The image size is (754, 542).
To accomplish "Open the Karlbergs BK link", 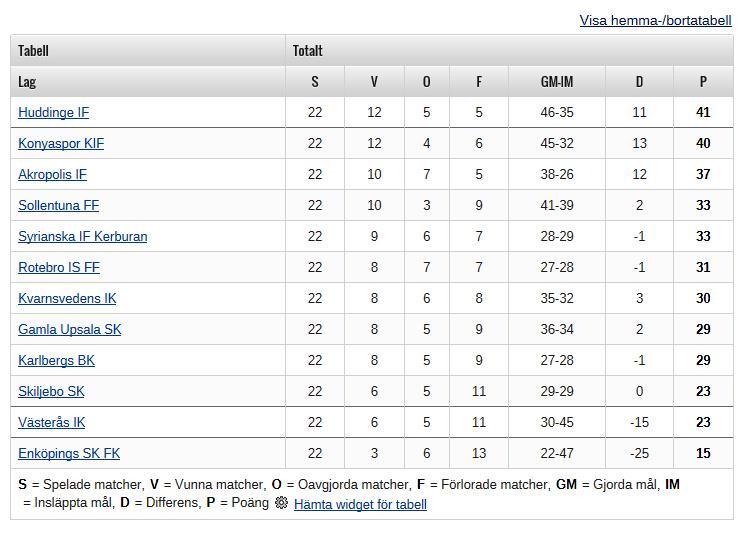I will [56, 361].
